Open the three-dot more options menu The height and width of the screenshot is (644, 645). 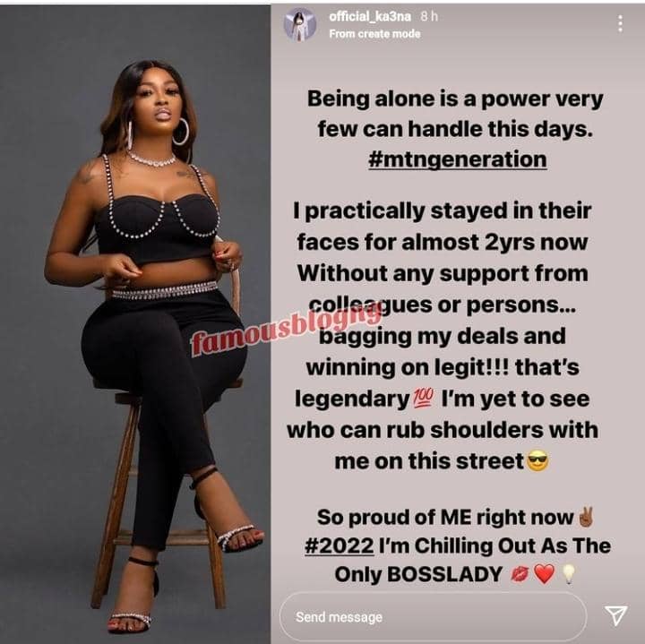coord(620,24)
